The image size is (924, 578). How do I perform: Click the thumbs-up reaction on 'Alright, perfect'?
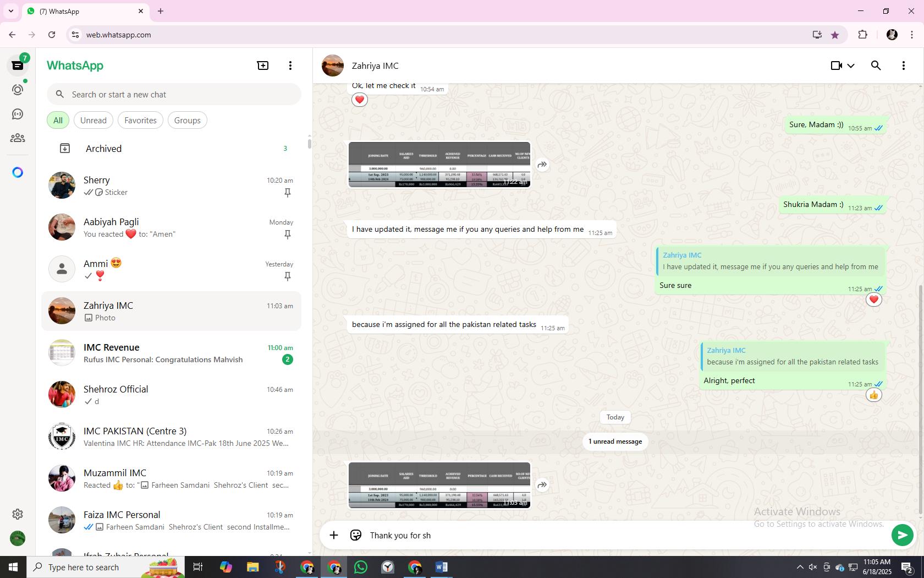tap(874, 395)
